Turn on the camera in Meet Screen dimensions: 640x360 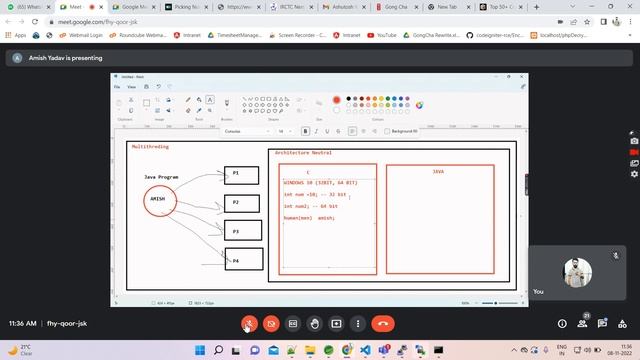tap(271, 324)
